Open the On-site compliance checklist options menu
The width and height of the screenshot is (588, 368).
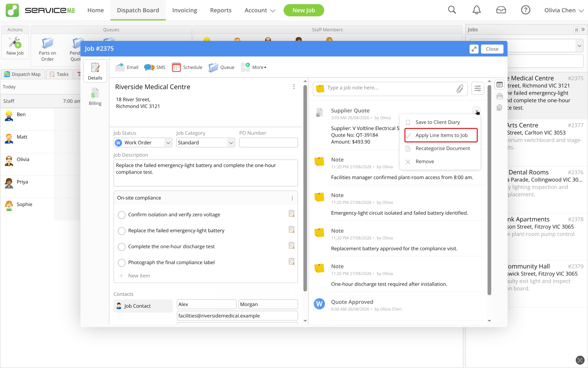tap(292, 198)
